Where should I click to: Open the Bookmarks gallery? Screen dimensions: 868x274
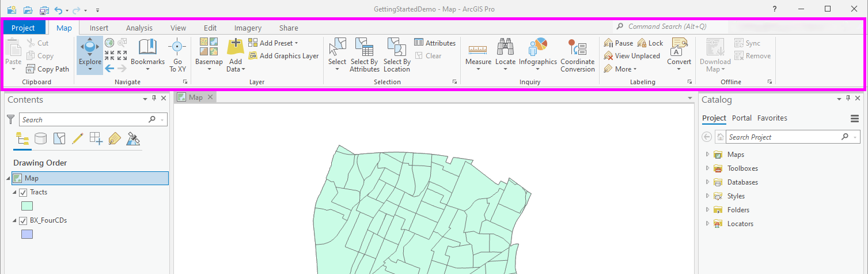pos(147,55)
